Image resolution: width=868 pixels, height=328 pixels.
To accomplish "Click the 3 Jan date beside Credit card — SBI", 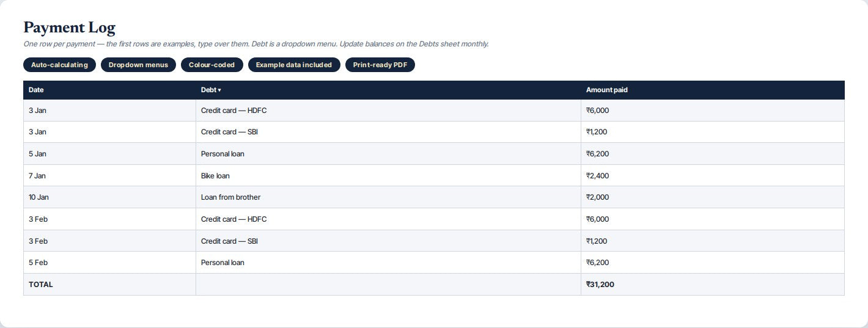I will tap(109, 132).
